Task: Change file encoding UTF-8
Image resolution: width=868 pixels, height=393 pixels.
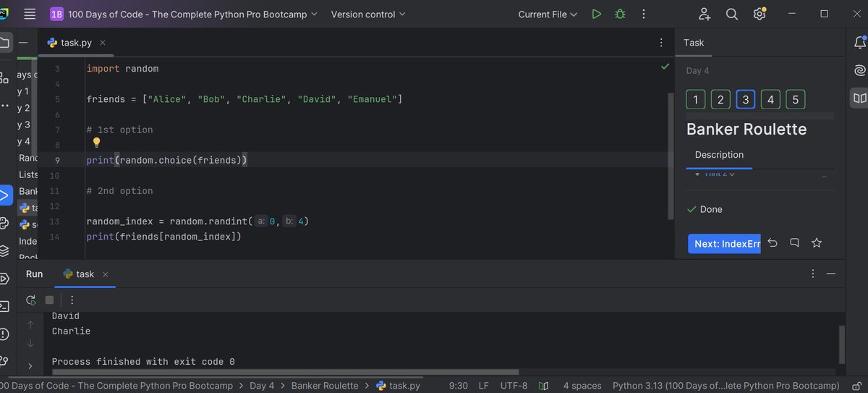Action: point(514,386)
